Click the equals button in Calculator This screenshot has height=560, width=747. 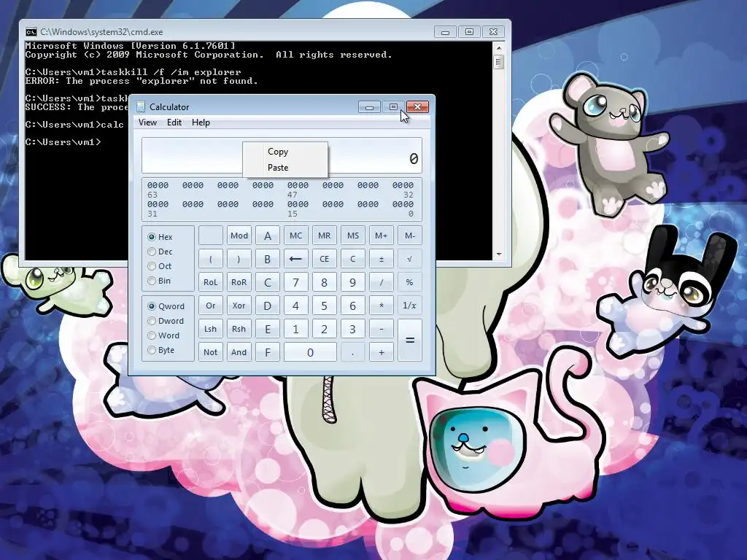(410, 340)
